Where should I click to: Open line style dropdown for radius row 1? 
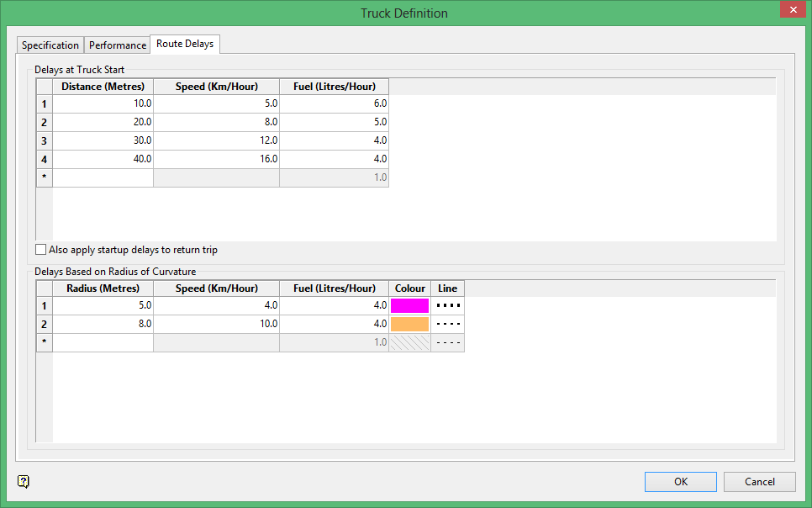(448, 306)
